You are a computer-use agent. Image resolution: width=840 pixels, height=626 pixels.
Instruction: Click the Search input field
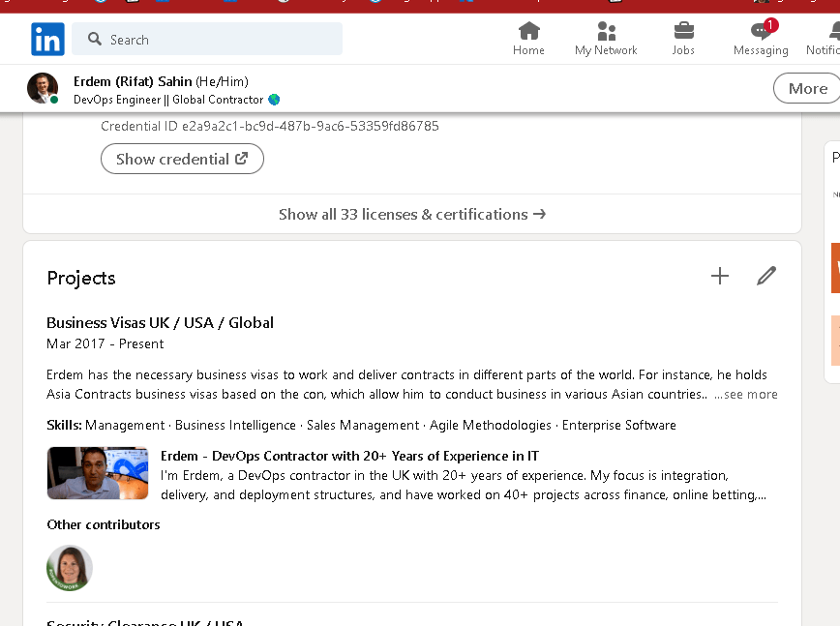pos(207,39)
